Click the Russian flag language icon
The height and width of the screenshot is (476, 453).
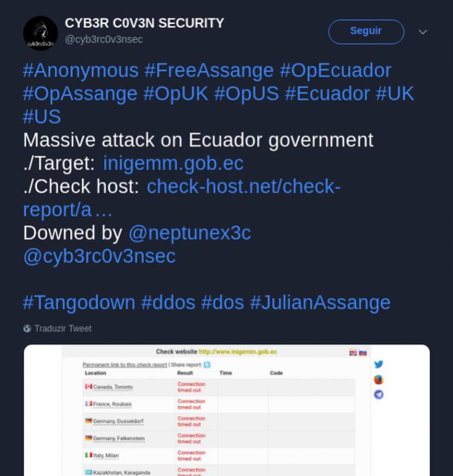[x=363, y=352]
